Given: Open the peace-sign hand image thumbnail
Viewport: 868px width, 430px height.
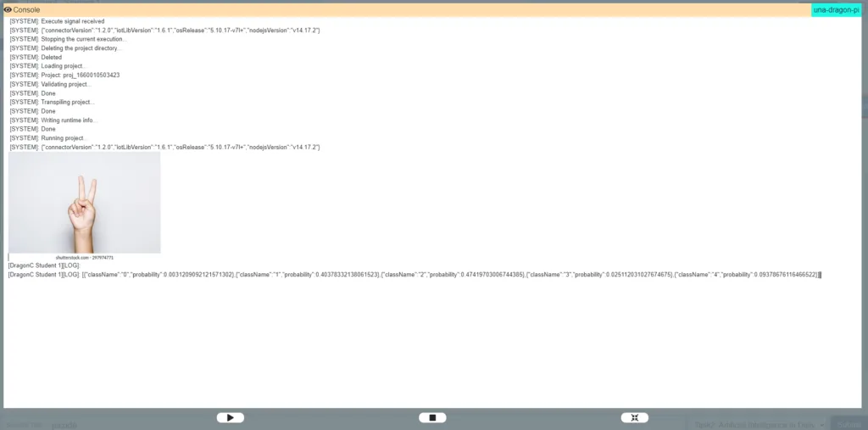Looking at the screenshot, I should click(x=85, y=202).
